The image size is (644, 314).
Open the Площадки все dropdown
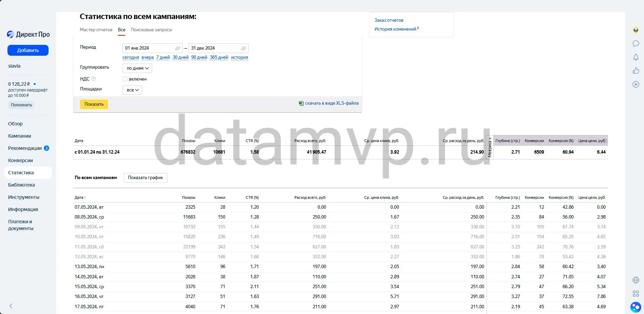(x=132, y=90)
